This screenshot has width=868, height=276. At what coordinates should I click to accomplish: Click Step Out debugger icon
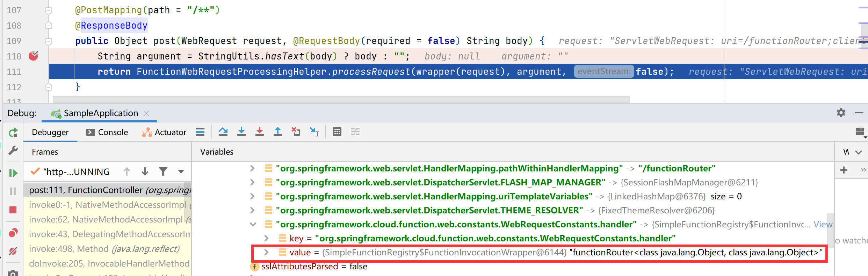277,132
